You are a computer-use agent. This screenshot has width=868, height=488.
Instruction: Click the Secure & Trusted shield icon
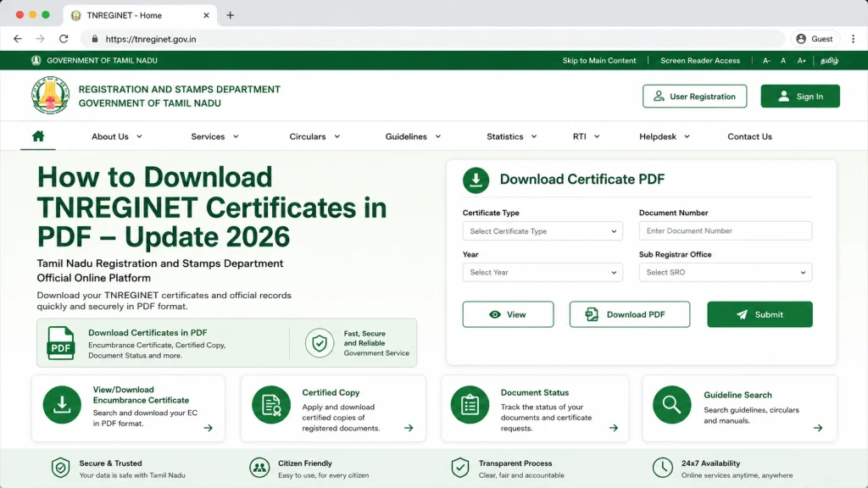[x=60, y=468]
